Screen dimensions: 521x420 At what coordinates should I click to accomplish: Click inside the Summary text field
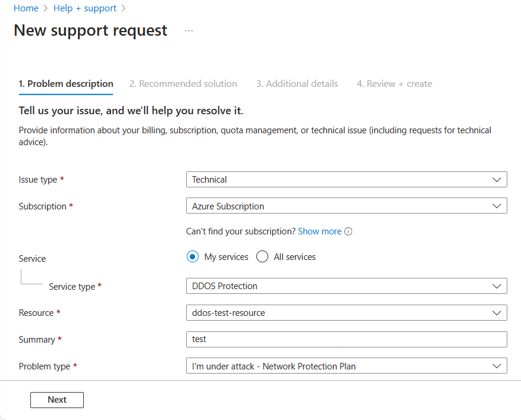click(347, 339)
